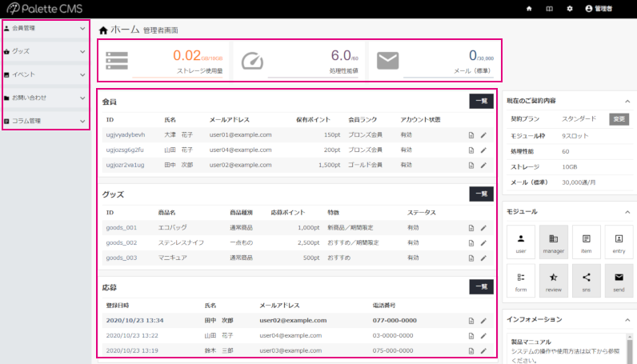This screenshot has width=637, height=364.
Task: Click 製品マニュアル information entry
Action: [531, 342]
